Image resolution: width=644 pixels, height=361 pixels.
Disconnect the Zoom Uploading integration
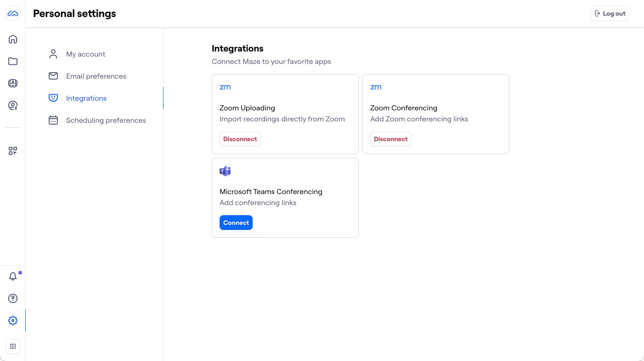coord(240,139)
